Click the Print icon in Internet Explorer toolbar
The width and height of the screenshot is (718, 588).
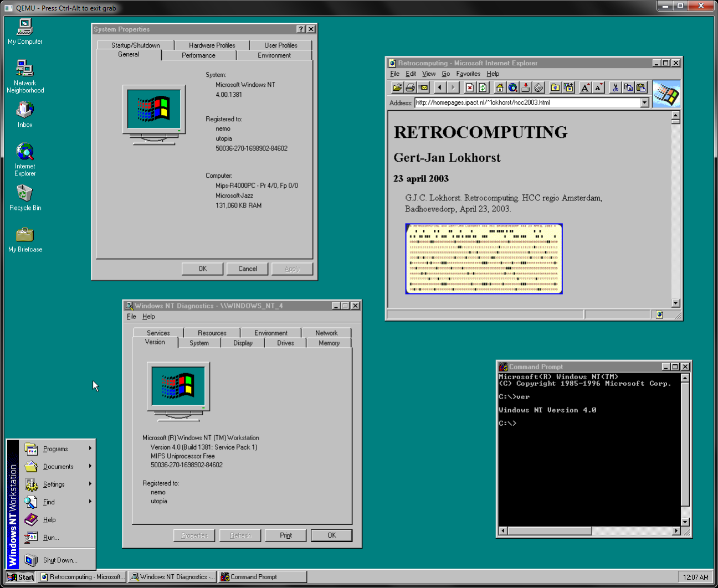point(411,87)
